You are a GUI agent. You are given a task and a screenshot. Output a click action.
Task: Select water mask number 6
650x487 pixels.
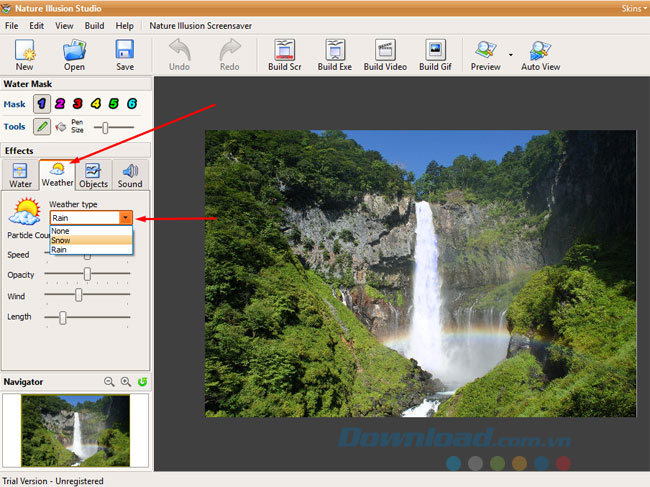tap(131, 104)
